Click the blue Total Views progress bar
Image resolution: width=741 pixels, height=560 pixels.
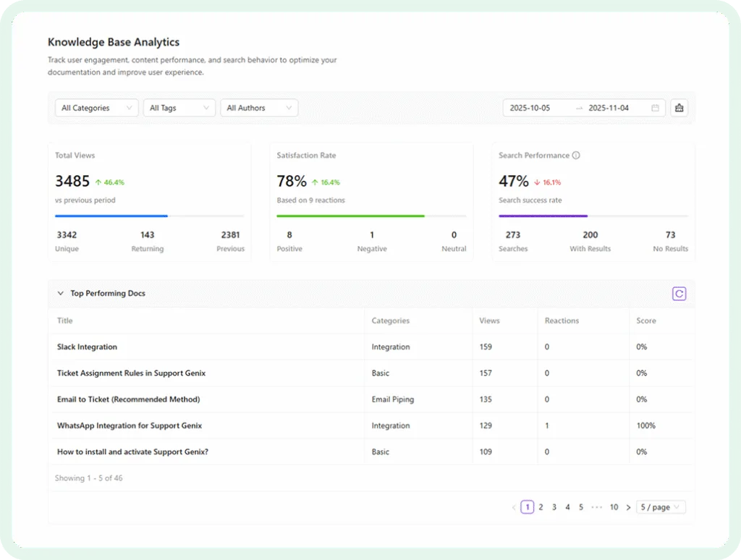pos(110,216)
